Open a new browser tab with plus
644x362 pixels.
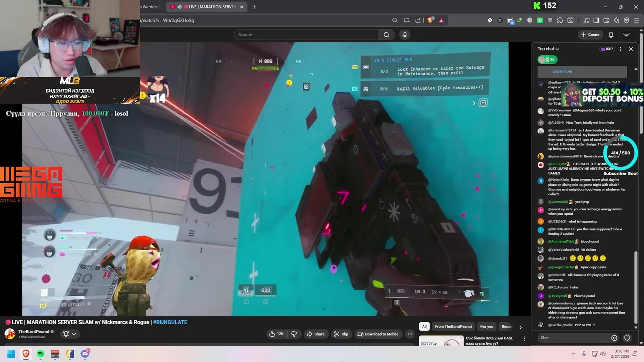[254, 7]
